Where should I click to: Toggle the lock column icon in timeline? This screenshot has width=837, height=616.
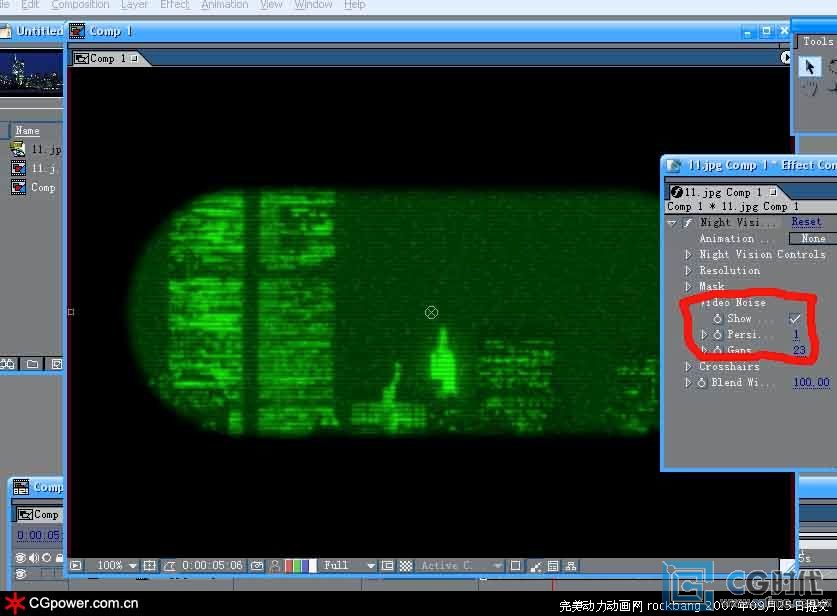pos(59,557)
